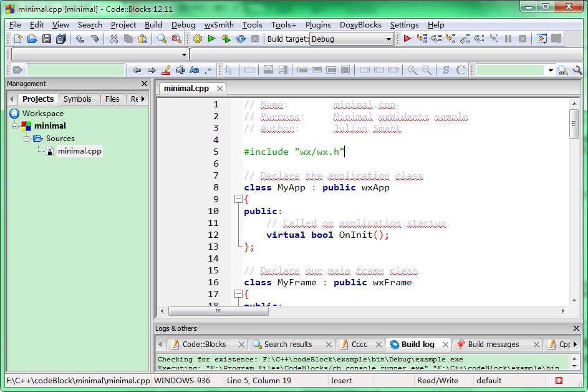This screenshot has height=392, width=588.
Task: Click the Stop debugger icon
Action: click(523, 38)
